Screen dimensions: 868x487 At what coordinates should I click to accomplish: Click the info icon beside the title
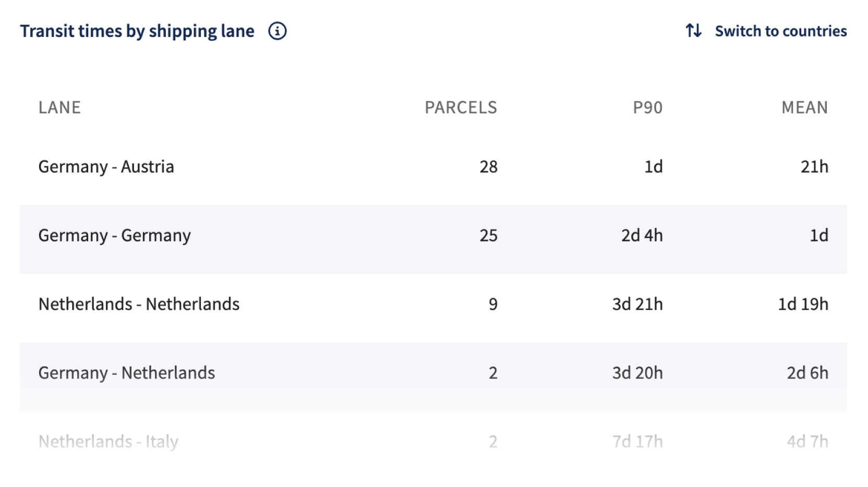tap(277, 31)
